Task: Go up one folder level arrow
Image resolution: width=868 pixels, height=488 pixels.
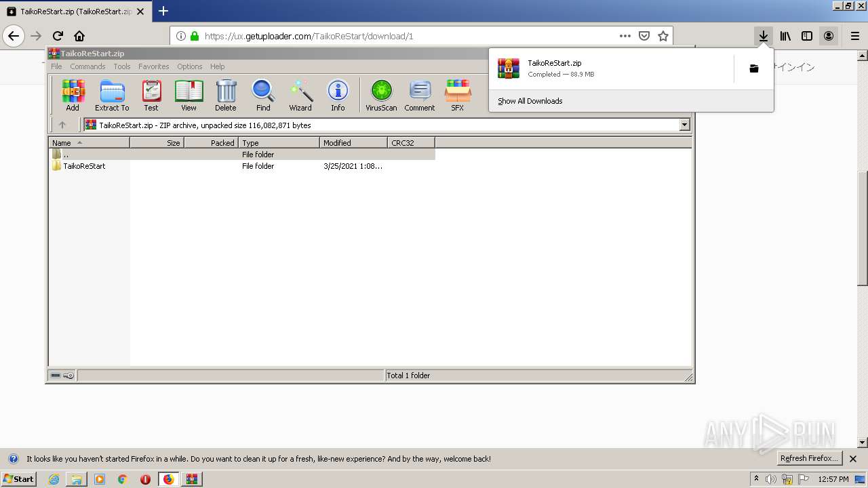Action: 62,125
